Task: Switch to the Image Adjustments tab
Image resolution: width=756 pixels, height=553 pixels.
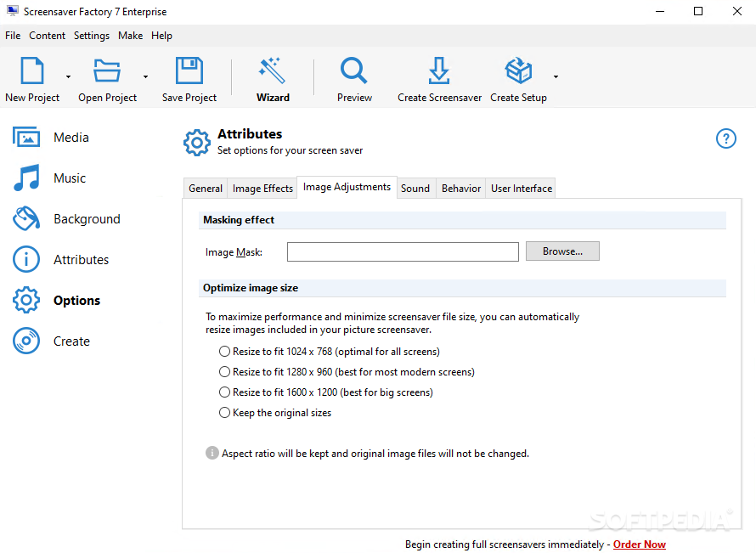Action: click(x=347, y=187)
